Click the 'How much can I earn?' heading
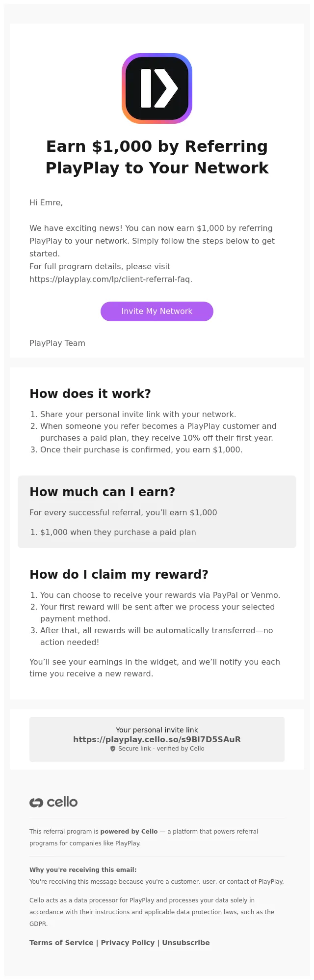This screenshot has width=314, height=980. click(x=102, y=492)
